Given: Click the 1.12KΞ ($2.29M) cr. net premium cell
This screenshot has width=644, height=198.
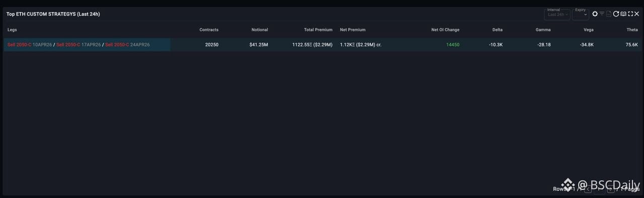Looking at the screenshot, I should [x=361, y=45].
